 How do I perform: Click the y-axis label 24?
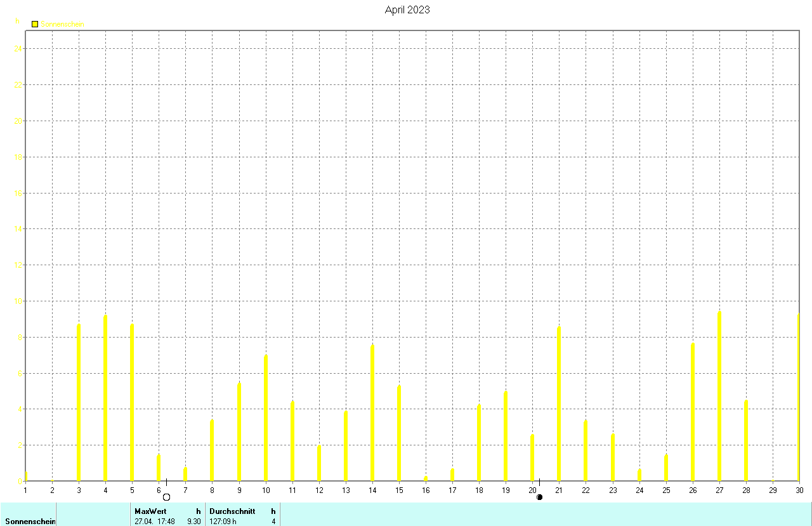(x=18, y=49)
